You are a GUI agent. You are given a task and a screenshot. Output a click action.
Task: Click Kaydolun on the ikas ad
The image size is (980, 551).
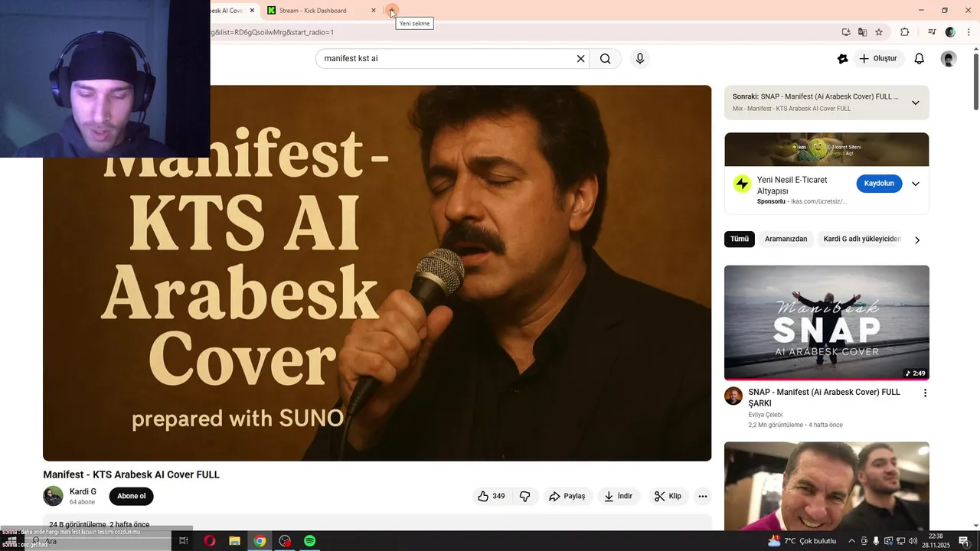[879, 184]
